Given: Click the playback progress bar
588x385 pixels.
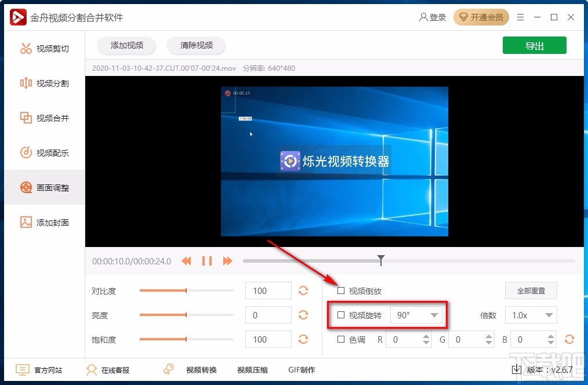Looking at the screenshot, I should click(409, 260).
